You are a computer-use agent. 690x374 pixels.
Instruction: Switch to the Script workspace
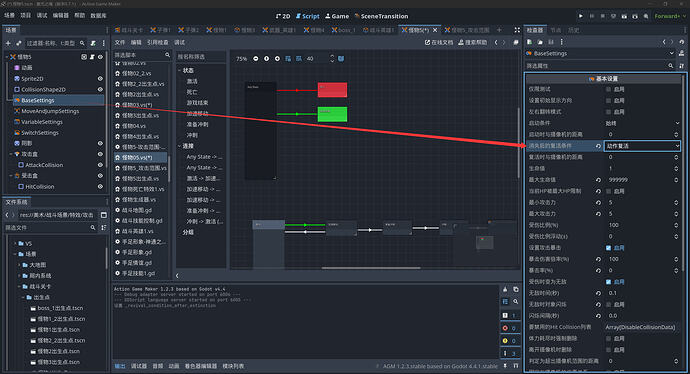308,16
